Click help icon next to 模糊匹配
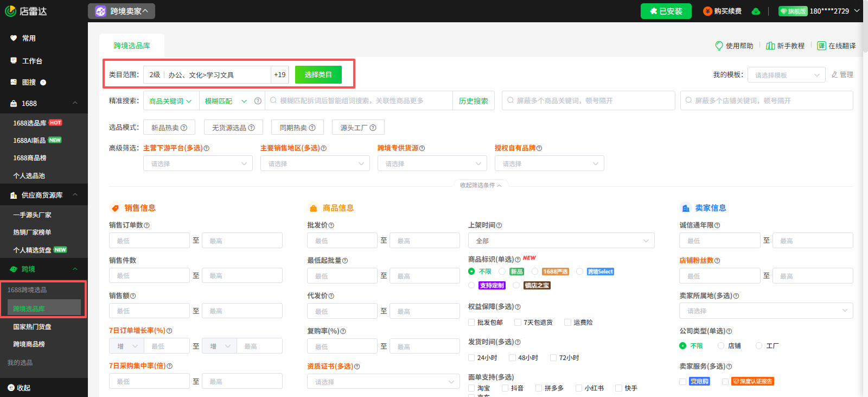The image size is (868, 397). tap(258, 101)
